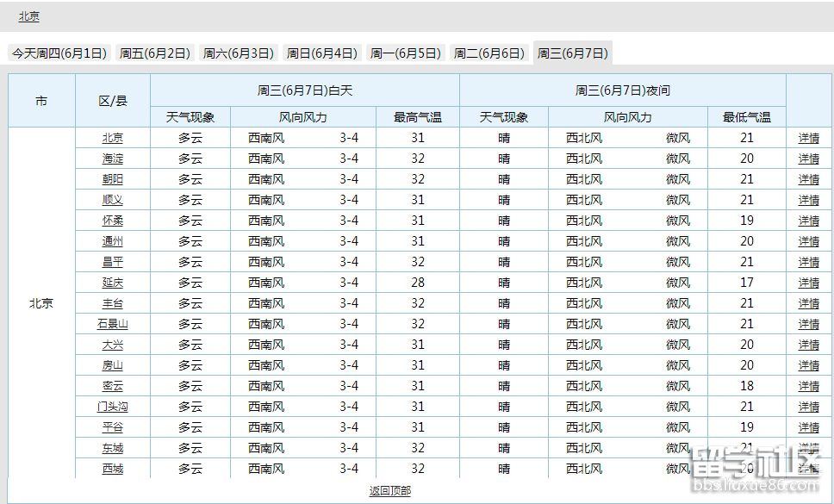
Task: Open the 周二(6月6日) tab
Action: pyautogui.click(x=488, y=52)
